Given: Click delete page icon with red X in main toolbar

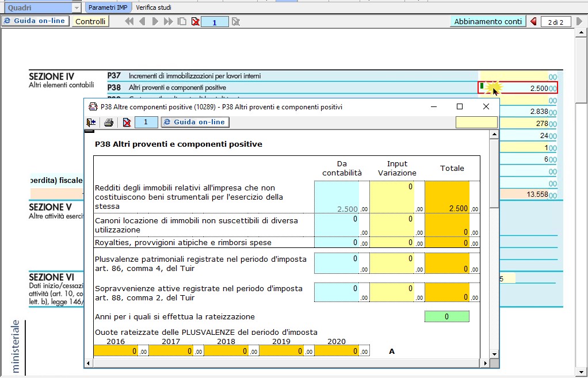Looking at the screenshot, I should tap(196, 22).
